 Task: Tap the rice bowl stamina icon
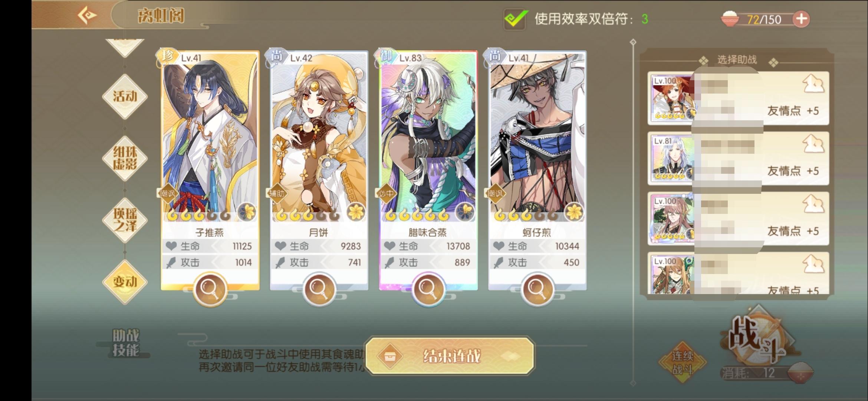pyautogui.click(x=730, y=19)
